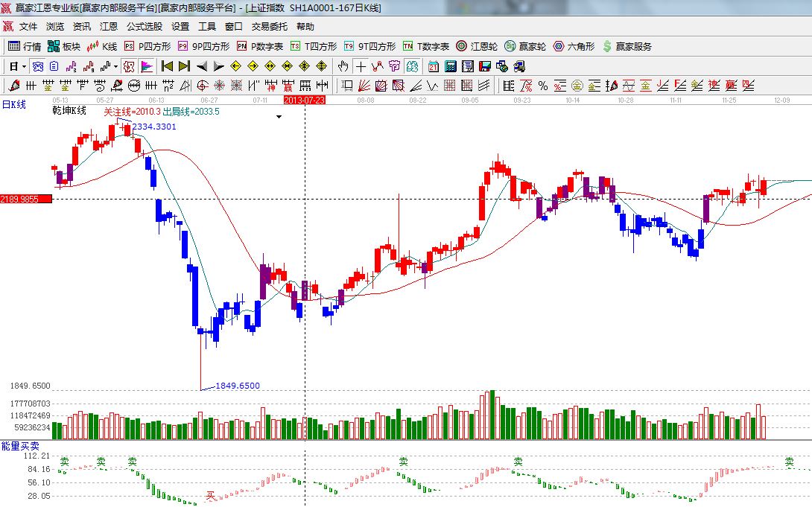Toggle the crosshair cursor button
The height and width of the screenshot is (507, 812).
pyautogui.click(x=361, y=66)
